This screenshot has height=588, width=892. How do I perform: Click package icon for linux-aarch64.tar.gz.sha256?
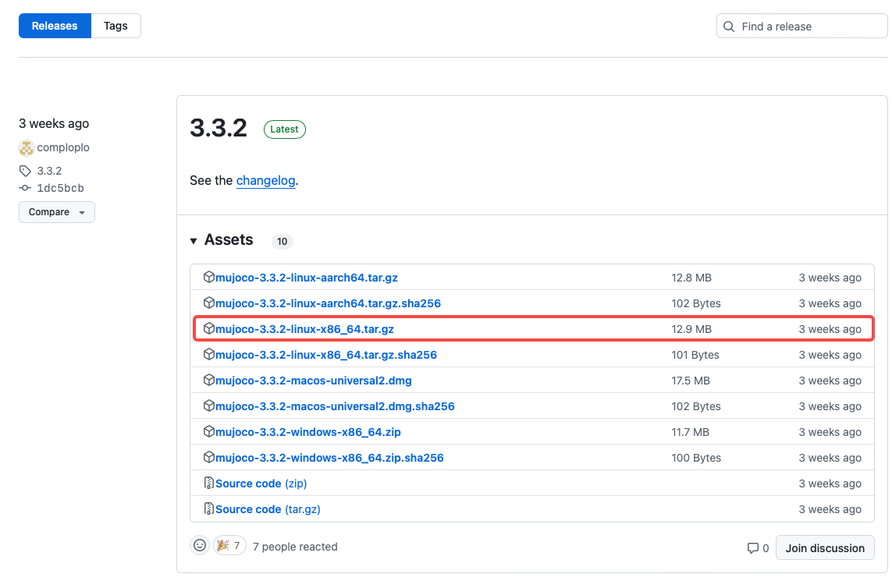pyautogui.click(x=209, y=303)
